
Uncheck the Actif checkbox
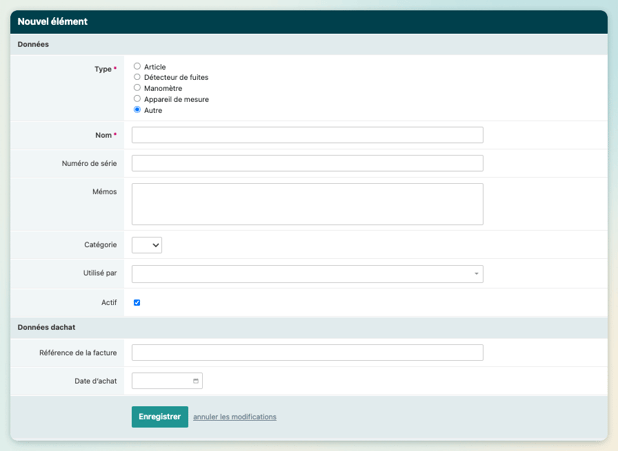click(137, 302)
